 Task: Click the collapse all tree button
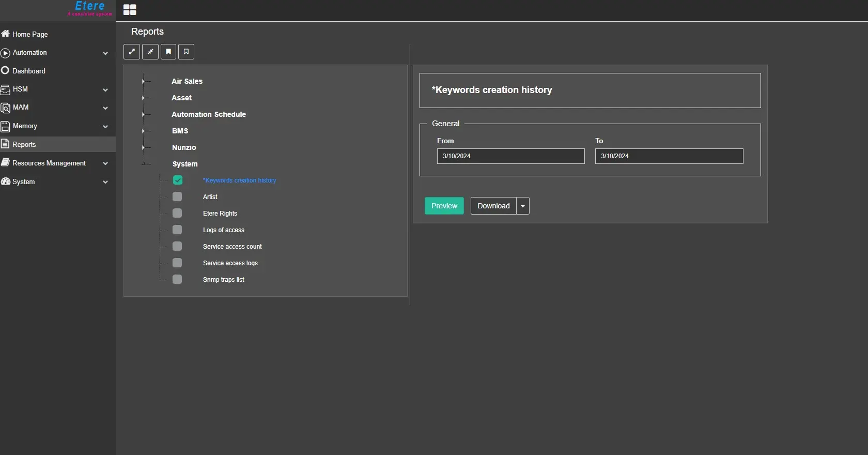(x=150, y=52)
